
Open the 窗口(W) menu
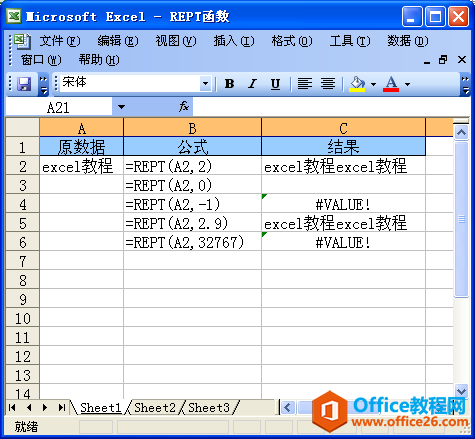pos(41,60)
